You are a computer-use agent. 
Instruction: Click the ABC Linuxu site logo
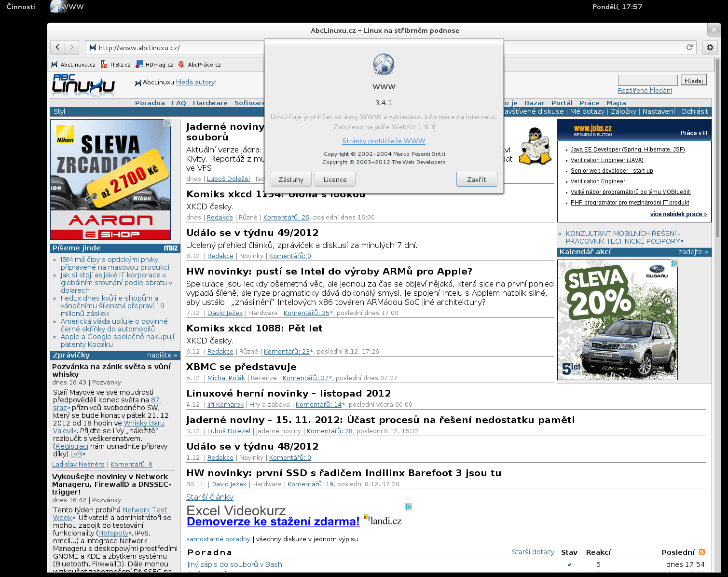coord(83,84)
